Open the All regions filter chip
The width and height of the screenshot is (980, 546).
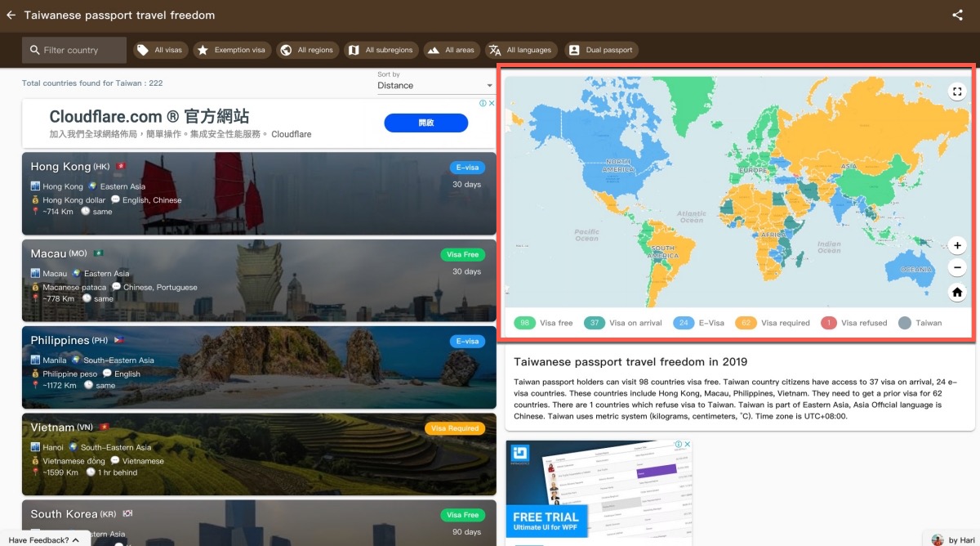pyautogui.click(x=307, y=50)
